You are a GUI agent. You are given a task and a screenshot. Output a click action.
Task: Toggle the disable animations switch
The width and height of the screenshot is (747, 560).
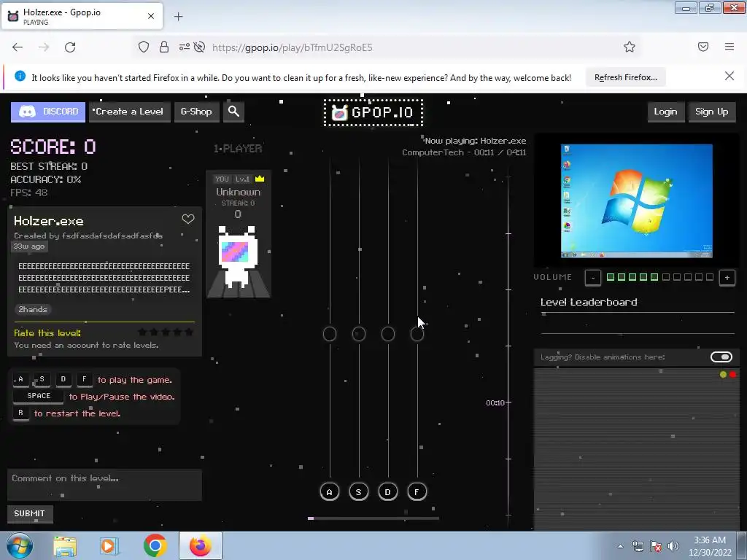(x=721, y=357)
